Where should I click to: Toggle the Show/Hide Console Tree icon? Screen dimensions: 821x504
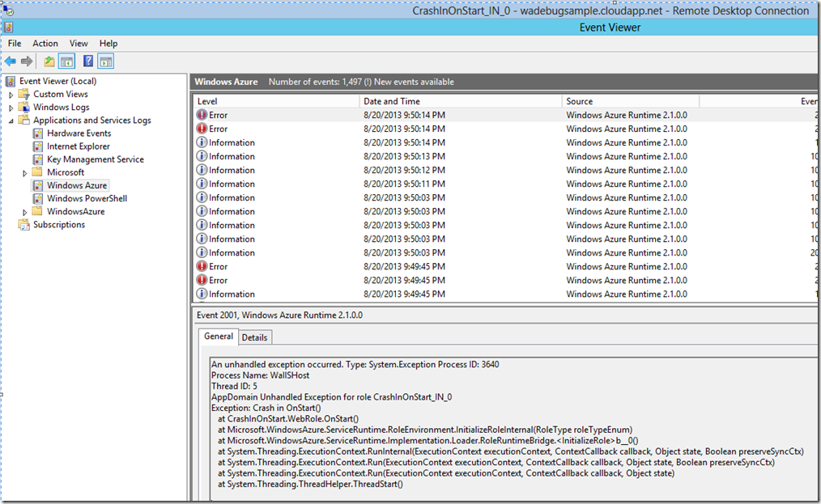pos(67,61)
